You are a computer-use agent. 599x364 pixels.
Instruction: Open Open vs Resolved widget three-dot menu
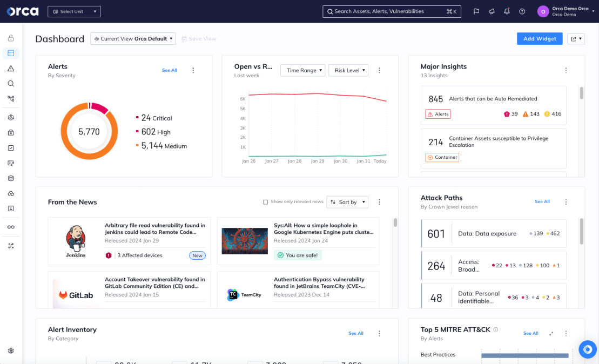coord(379,70)
